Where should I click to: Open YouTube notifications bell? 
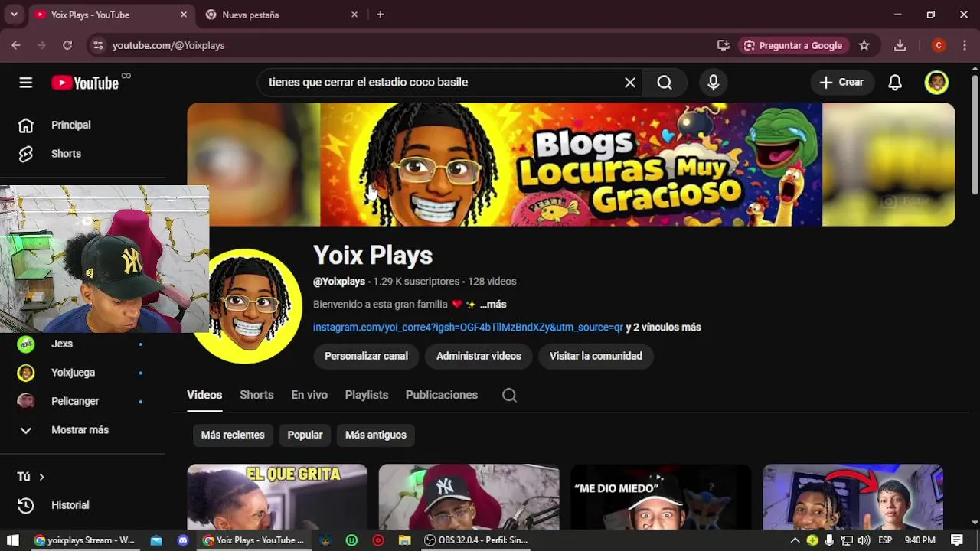click(x=895, y=83)
